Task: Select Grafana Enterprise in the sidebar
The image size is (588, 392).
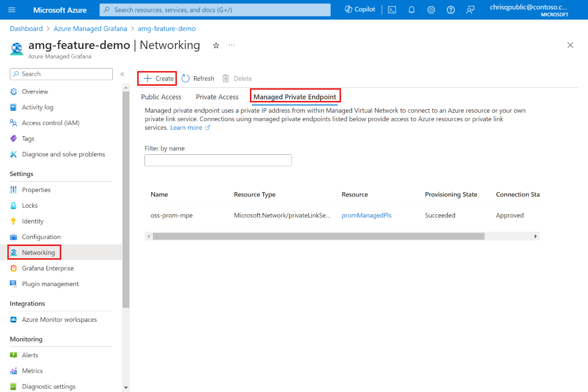Action: 49,268
